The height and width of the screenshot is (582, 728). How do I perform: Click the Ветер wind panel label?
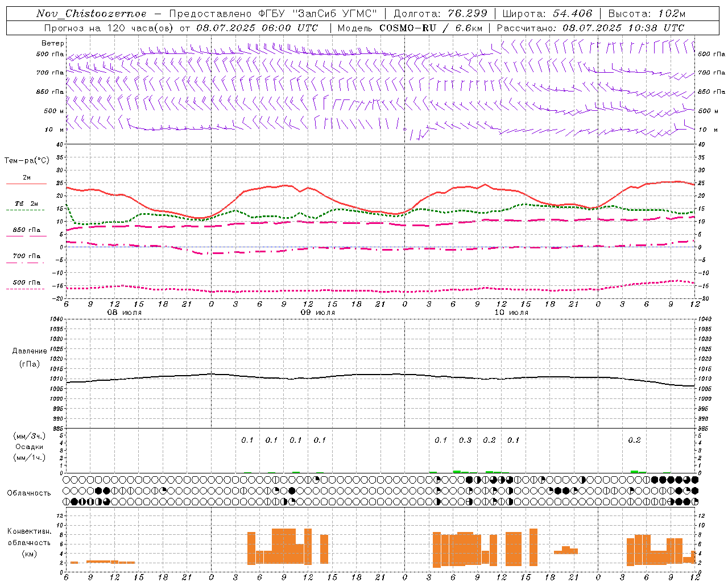53,43
